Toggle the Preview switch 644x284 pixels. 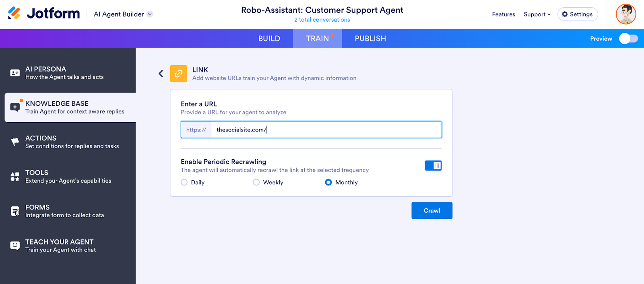pos(628,39)
